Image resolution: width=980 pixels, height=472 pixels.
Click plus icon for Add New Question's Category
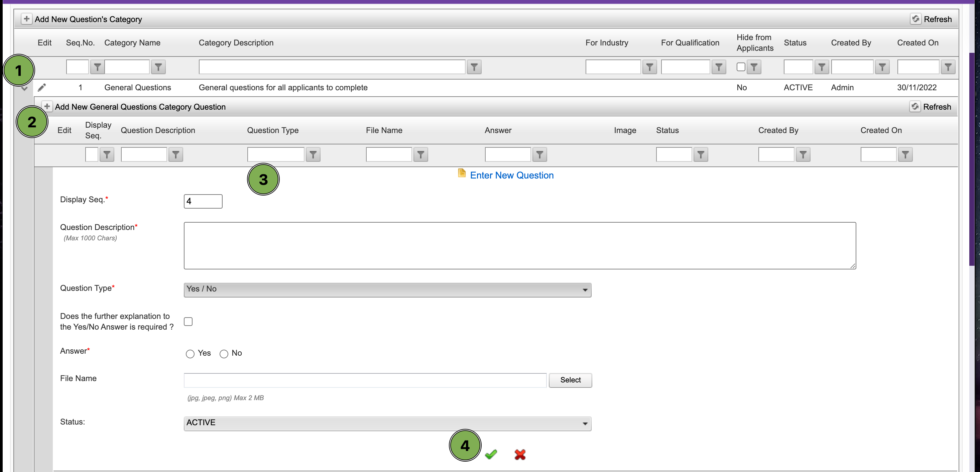(x=26, y=19)
